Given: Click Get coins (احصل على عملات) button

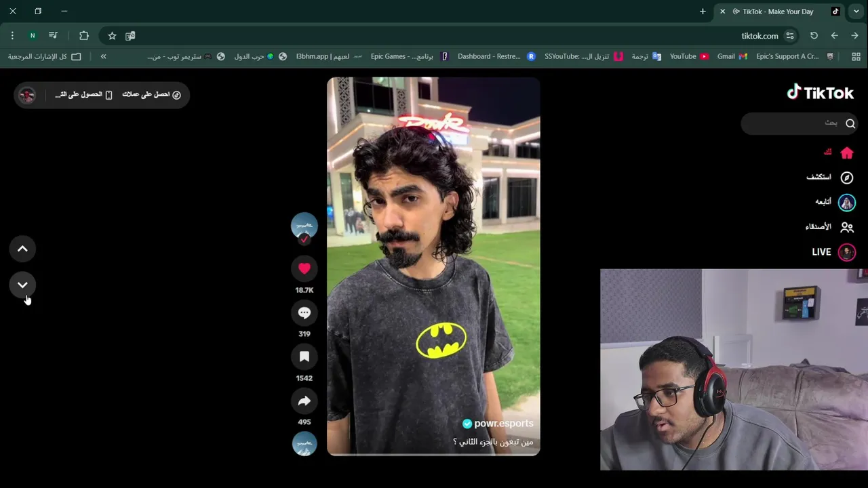Looking at the screenshot, I should pos(152,95).
